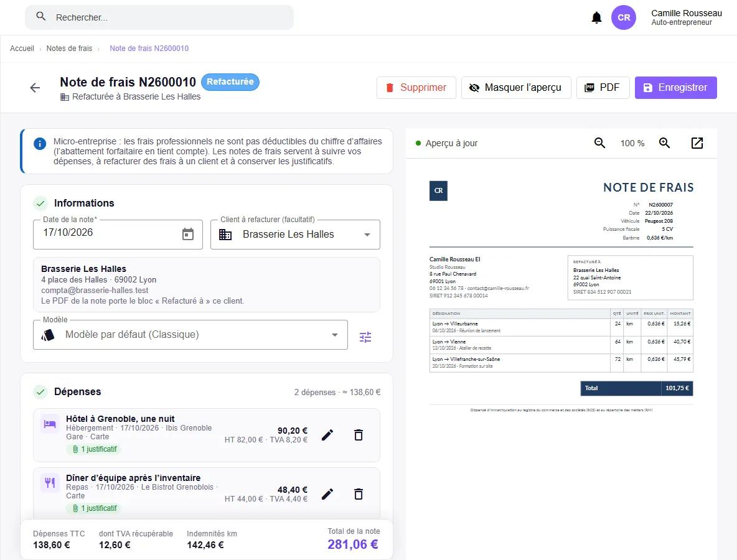Zoom out the preview
737x560 pixels.
(x=599, y=143)
